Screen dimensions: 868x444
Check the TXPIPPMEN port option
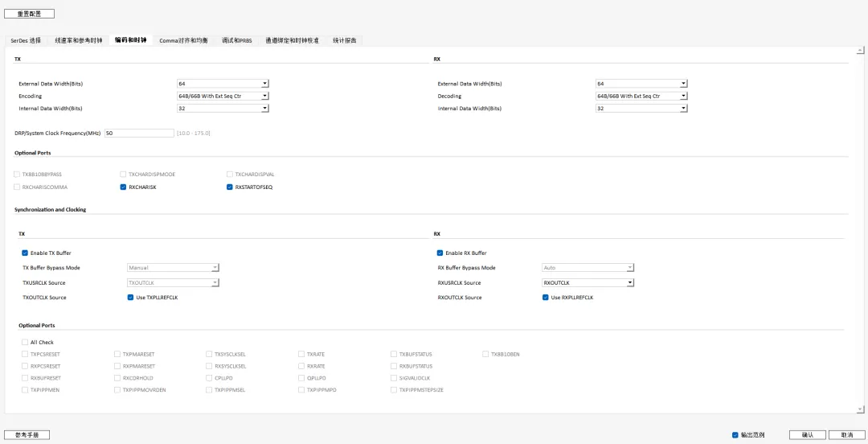point(25,389)
